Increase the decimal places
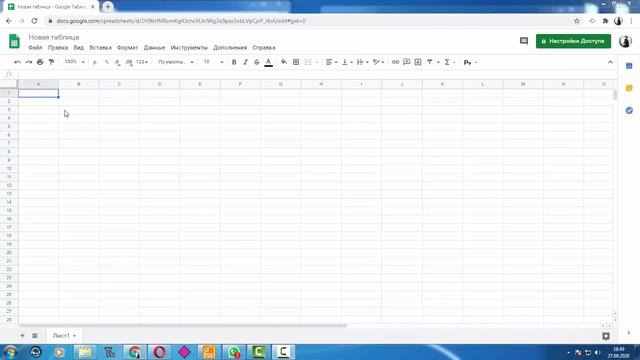Screen dimensions: 640x360 click(129, 62)
